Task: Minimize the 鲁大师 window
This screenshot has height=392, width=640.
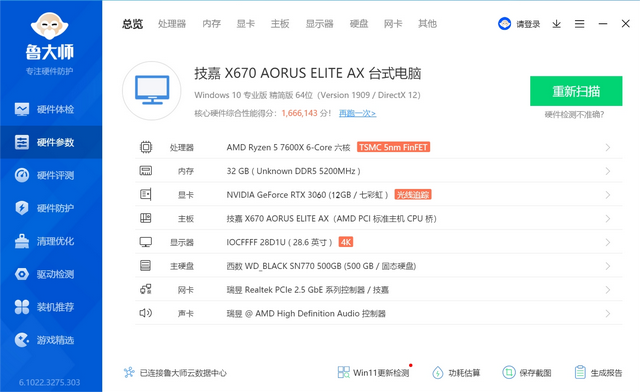Action: coord(603,24)
